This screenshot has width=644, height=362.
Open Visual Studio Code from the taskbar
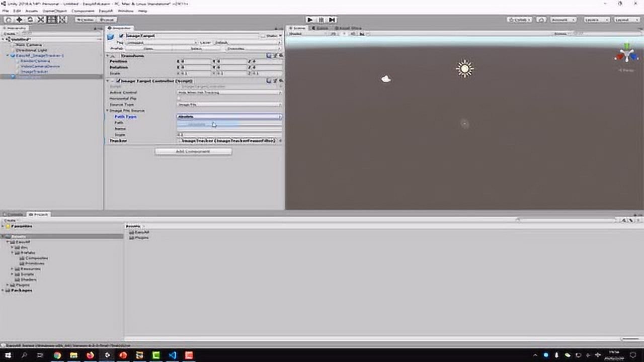(173, 355)
